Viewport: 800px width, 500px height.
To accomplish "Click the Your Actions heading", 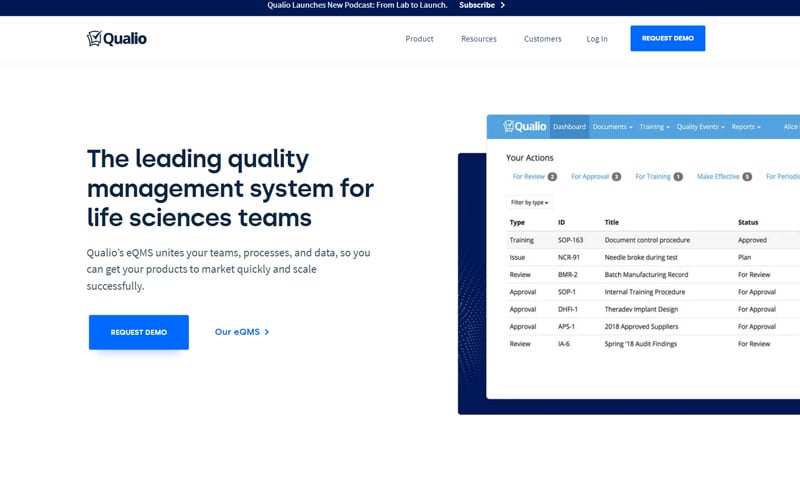I will (x=530, y=158).
